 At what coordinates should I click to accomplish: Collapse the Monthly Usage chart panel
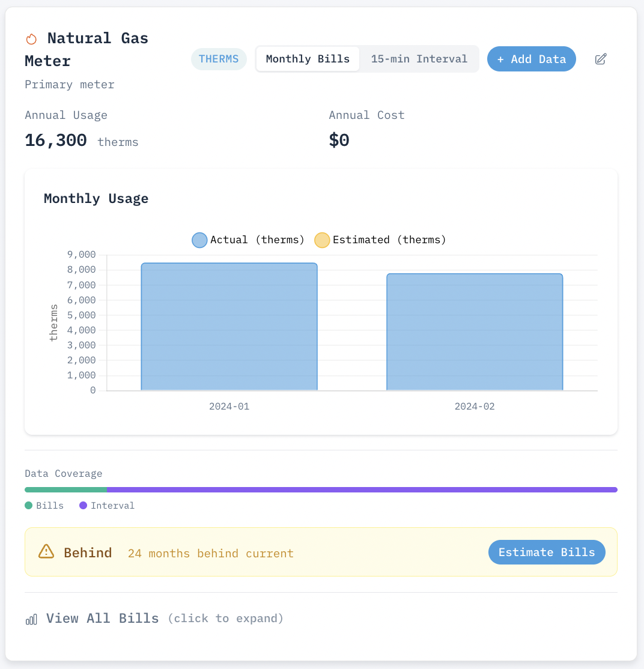(96, 198)
